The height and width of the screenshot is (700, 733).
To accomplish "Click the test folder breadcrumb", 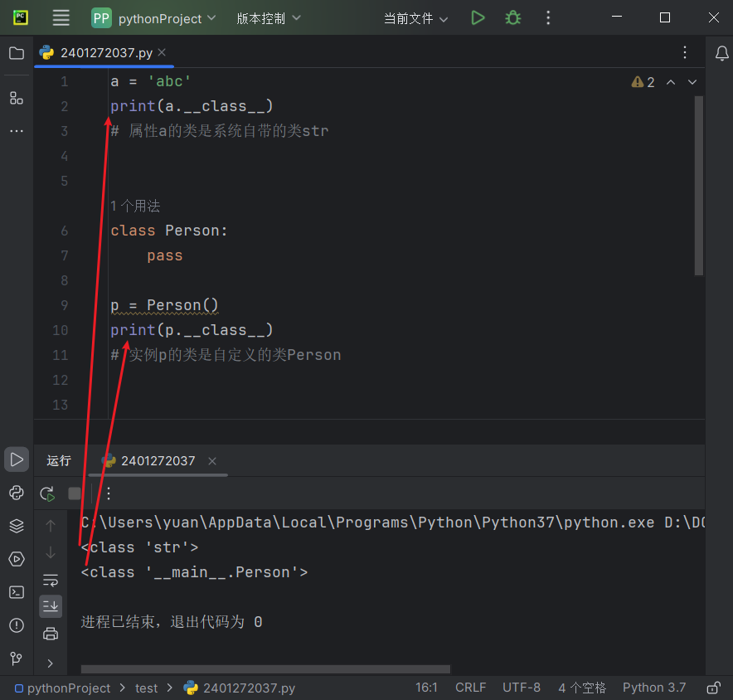I will point(146,688).
